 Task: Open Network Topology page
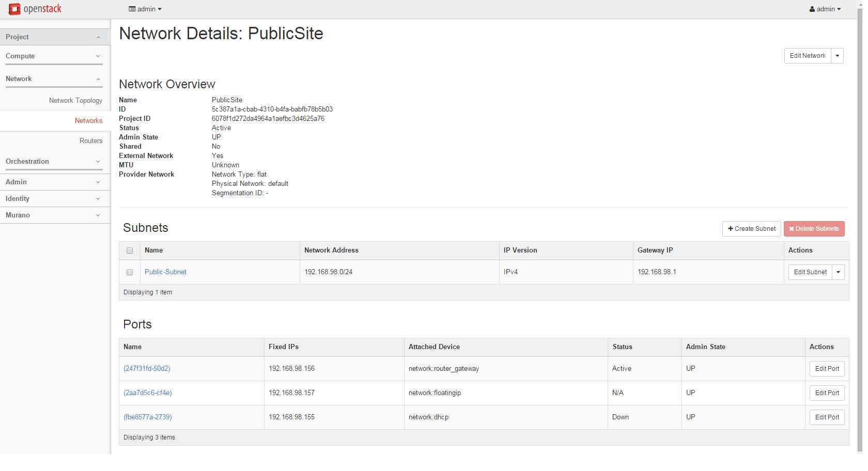click(x=75, y=101)
